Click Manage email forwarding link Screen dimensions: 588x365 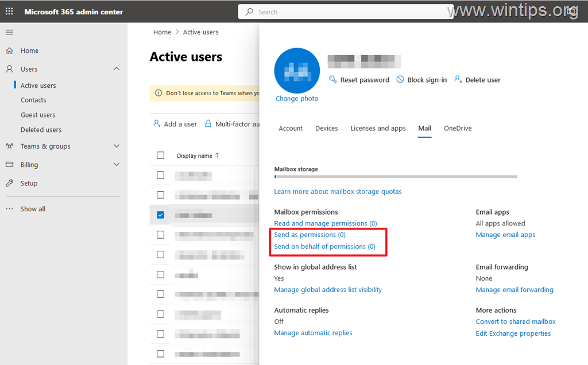[x=514, y=290]
